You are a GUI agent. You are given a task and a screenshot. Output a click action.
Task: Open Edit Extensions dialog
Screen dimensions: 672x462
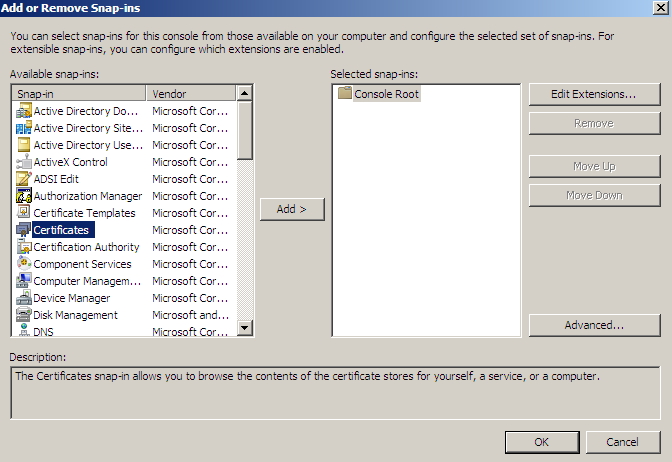click(x=594, y=94)
